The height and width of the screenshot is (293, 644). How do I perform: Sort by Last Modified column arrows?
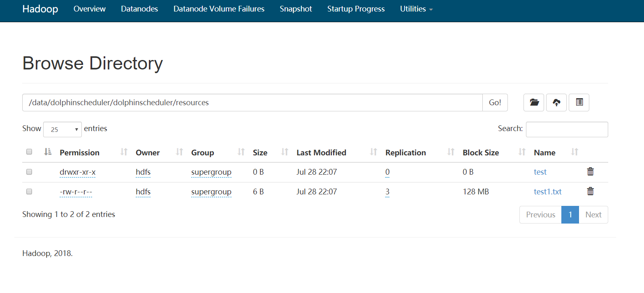click(373, 152)
